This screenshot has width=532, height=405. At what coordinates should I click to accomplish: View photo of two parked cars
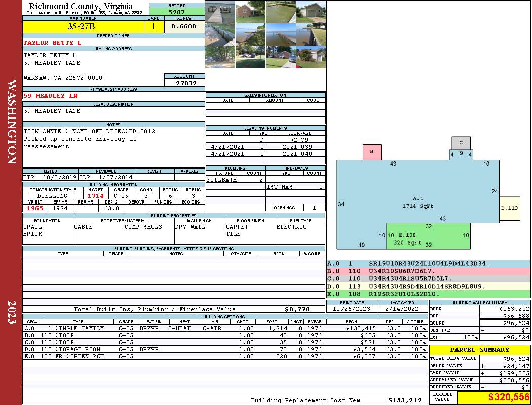(250, 57)
